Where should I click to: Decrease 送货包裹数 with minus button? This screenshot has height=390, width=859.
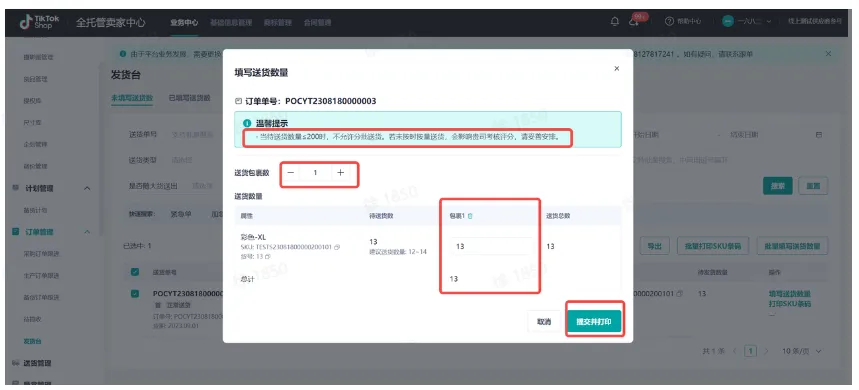click(290, 173)
